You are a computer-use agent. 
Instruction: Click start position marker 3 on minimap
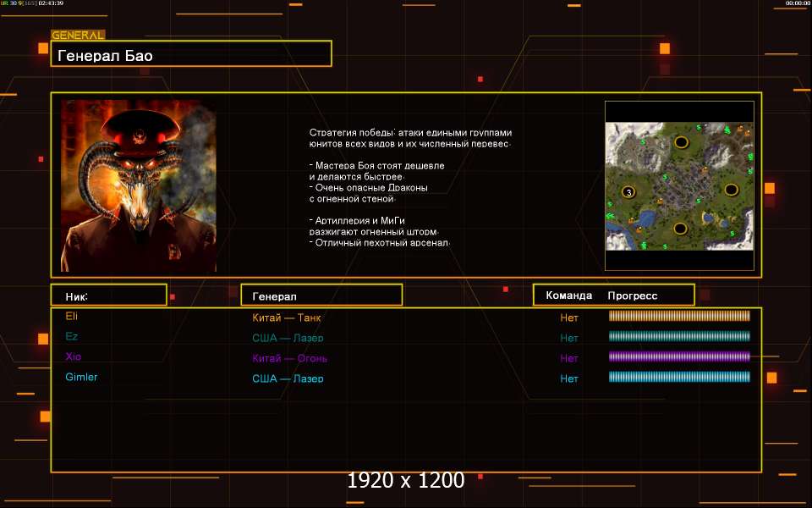click(x=628, y=192)
